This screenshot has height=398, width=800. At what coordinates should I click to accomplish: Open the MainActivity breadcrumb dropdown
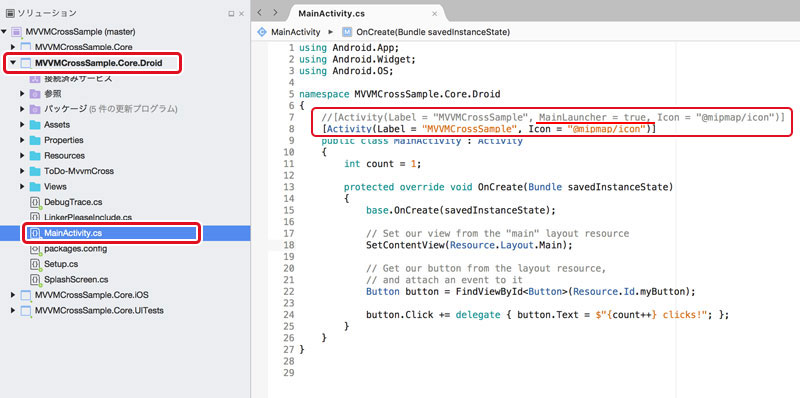tap(296, 32)
